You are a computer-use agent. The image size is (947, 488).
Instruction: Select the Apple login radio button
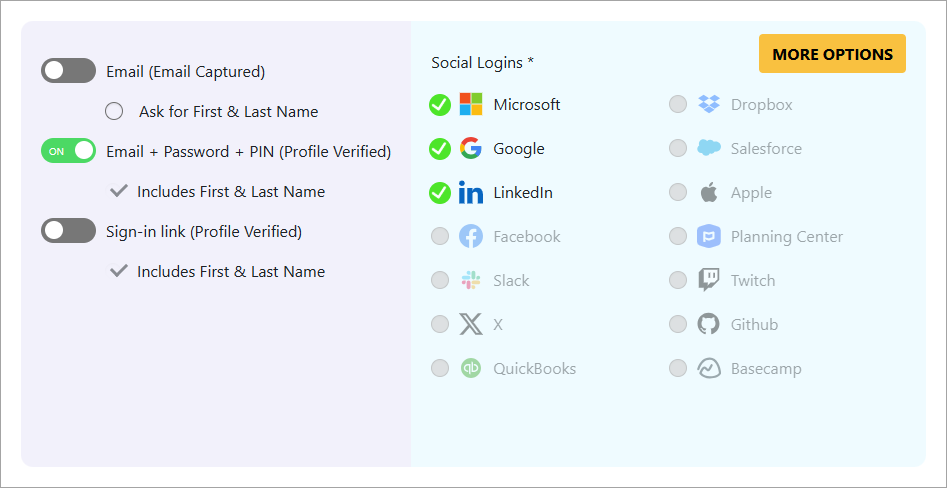click(678, 193)
